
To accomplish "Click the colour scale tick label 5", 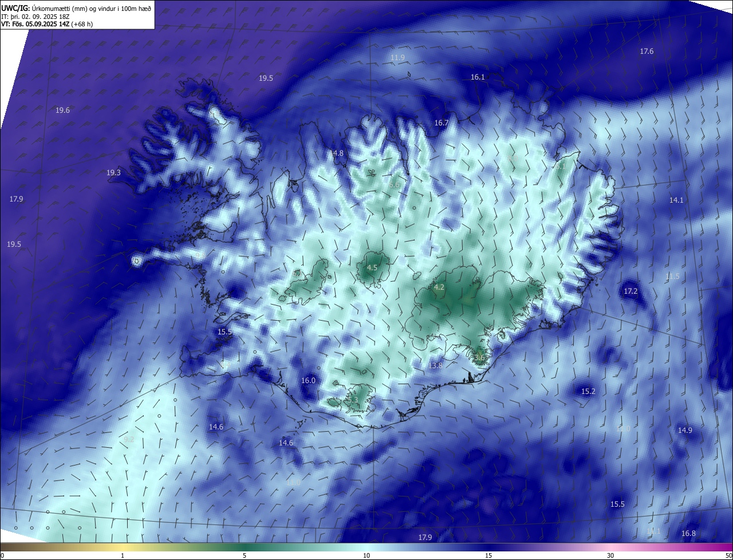I will (x=245, y=555).
